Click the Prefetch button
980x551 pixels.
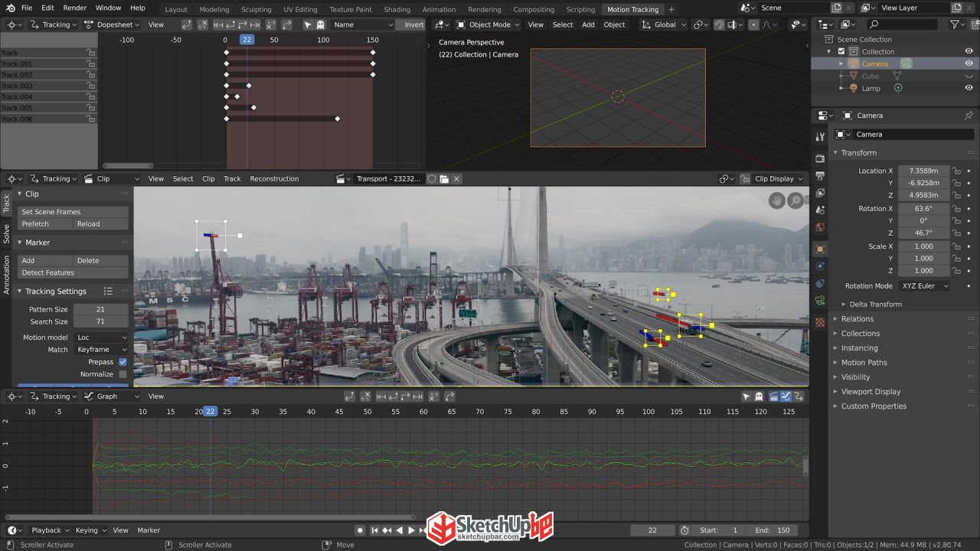pyautogui.click(x=44, y=224)
